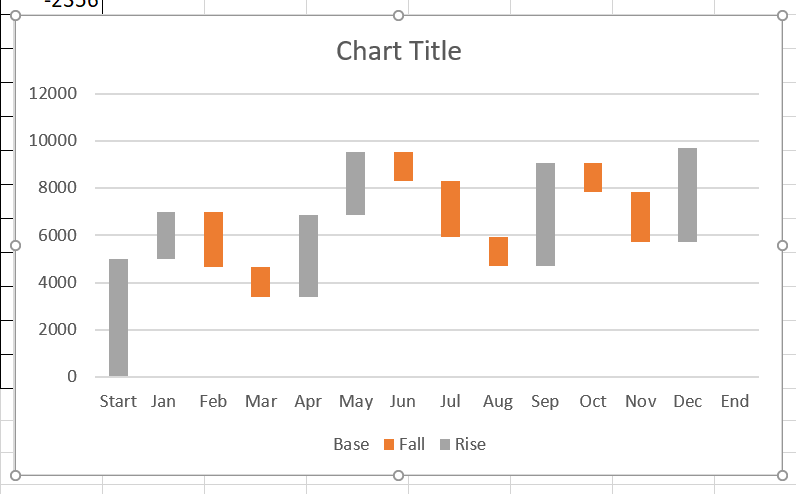Select the gray May rise bar
The height and width of the screenshot is (494, 796).
pos(355,183)
